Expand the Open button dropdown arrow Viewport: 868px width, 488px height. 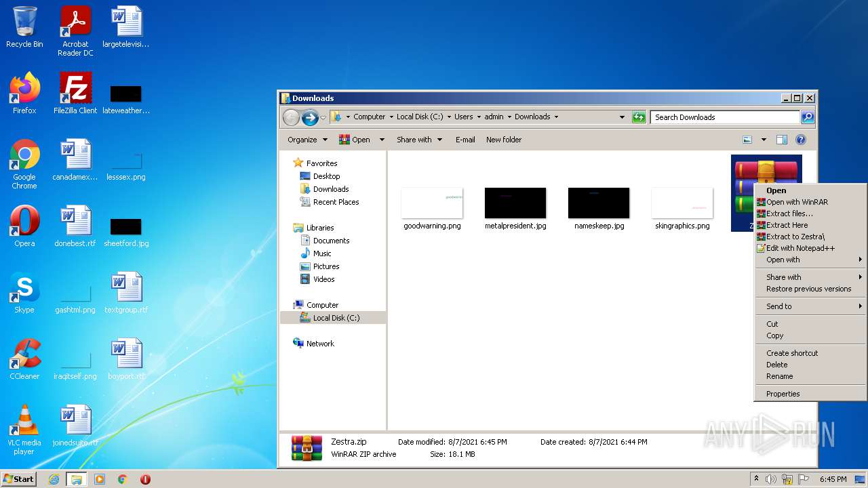[x=382, y=140]
